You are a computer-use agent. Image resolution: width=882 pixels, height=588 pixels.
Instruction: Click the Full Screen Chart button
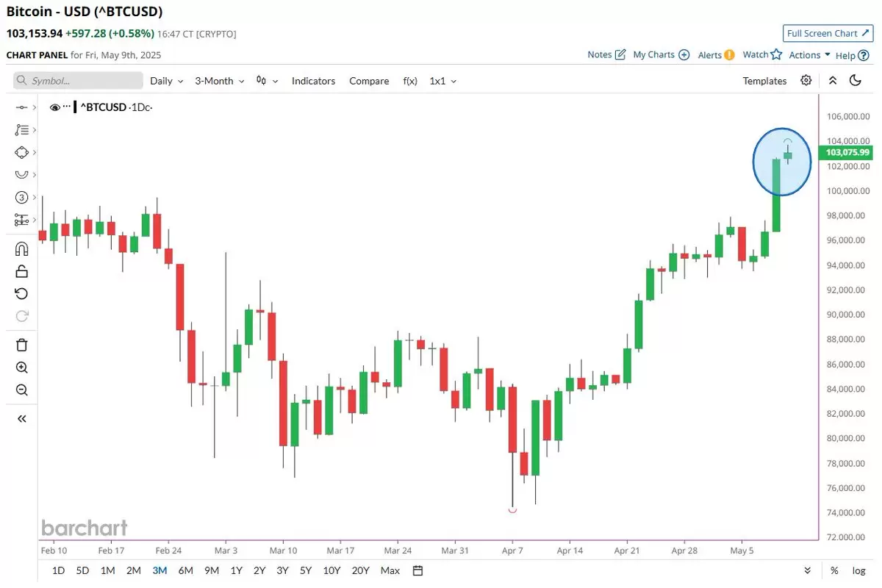click(x=828, y=33)
